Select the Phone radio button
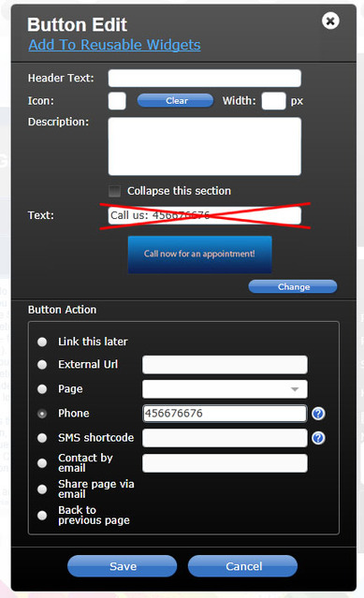Screen dimensions: 364x598 tap(42, 414)
